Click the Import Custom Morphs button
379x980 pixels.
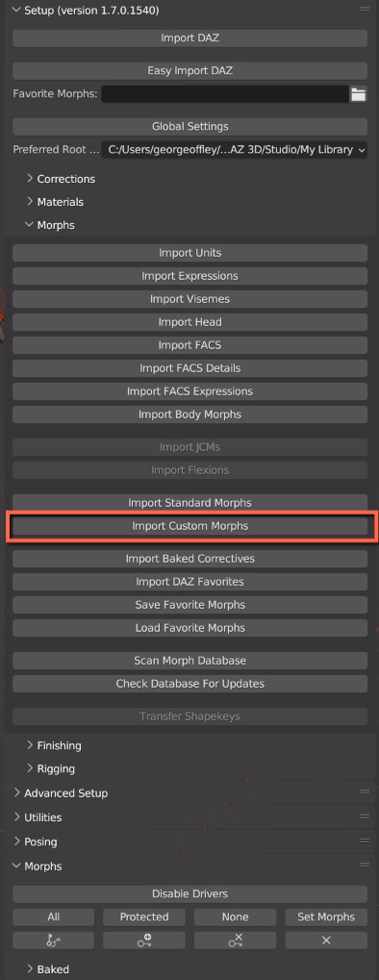pyautogui.click(x=190, y=526)
